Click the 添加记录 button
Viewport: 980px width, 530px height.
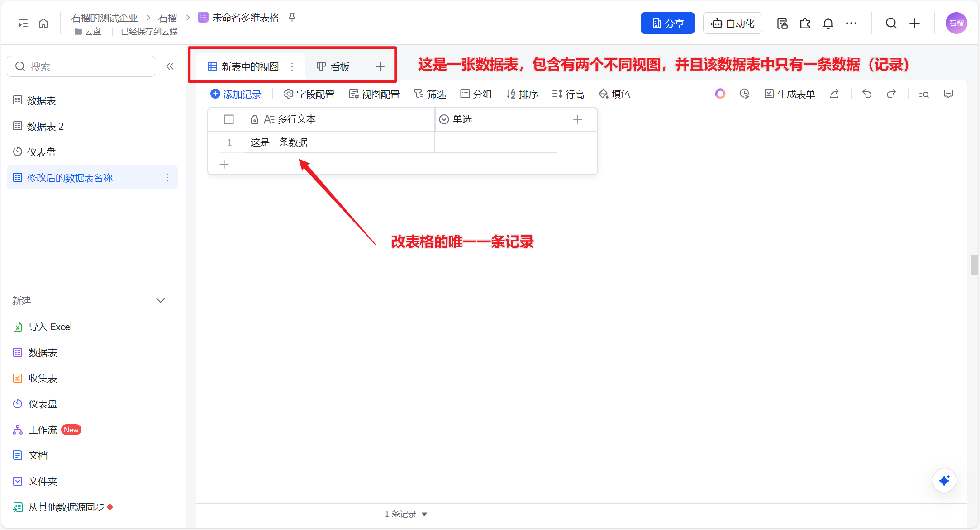point(236,94)
